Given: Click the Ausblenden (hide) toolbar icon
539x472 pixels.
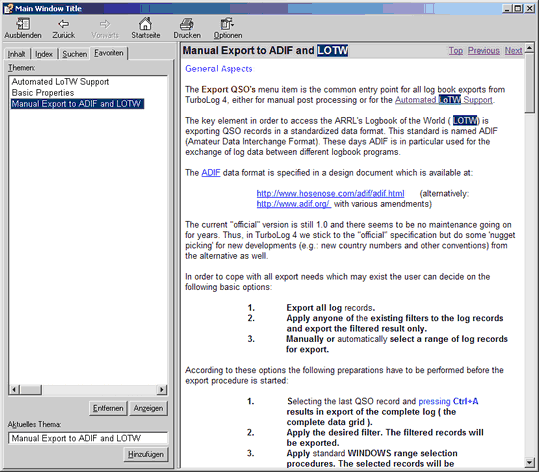Looking at the screenshot, I should point(23,24).
